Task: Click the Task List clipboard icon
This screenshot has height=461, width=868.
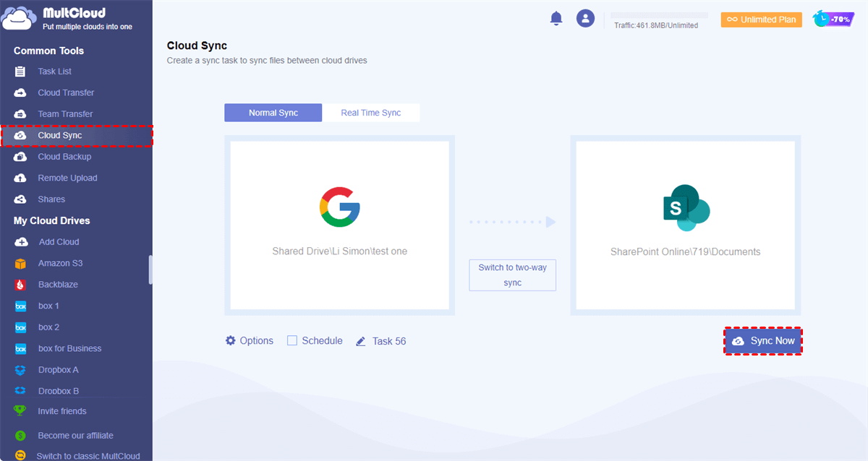Action: coord(20,72)
